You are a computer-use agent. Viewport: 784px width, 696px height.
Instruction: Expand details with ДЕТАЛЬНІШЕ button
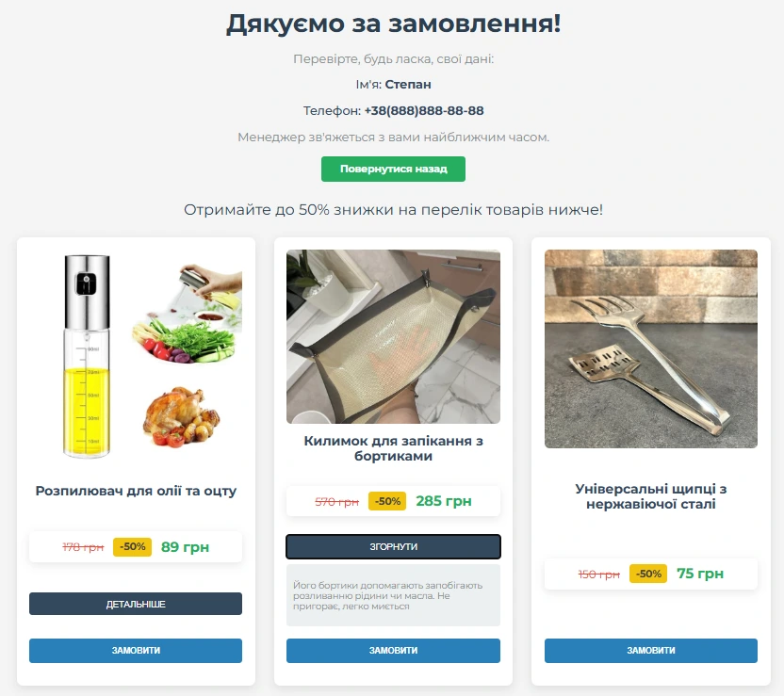136,604
